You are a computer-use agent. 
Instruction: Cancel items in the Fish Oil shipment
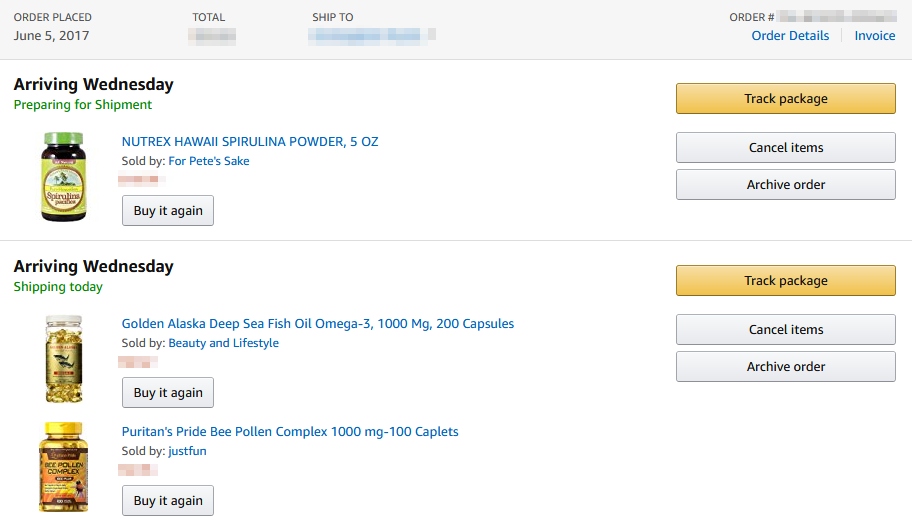[785, 330]
